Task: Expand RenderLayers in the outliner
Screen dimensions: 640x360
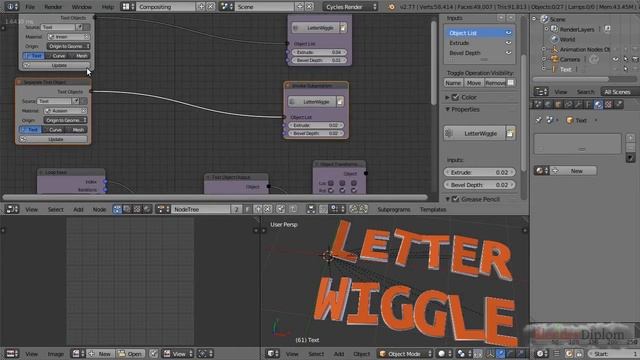Action: (547, 29)
